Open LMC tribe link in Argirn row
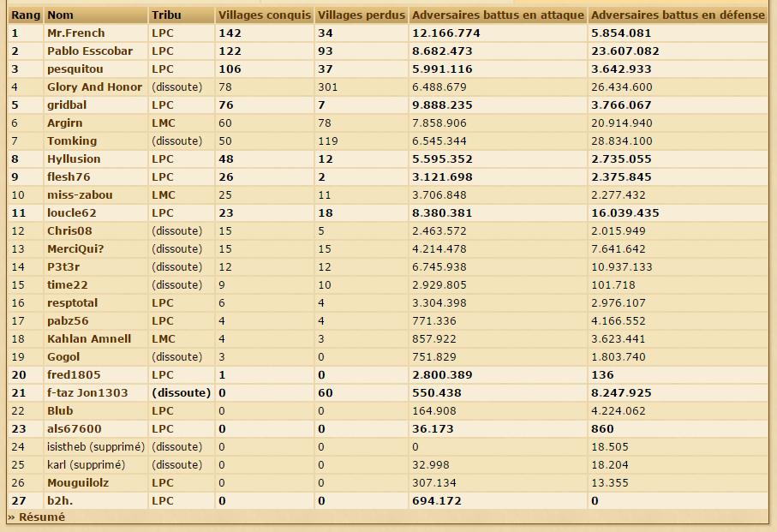The height and width of the screenshot is (532, 777). click(163, 123)
